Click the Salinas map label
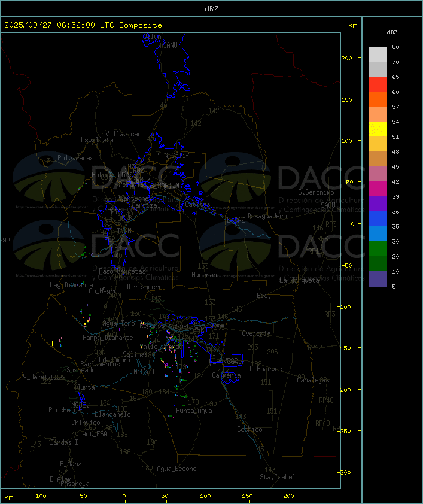 pos(135,354)
